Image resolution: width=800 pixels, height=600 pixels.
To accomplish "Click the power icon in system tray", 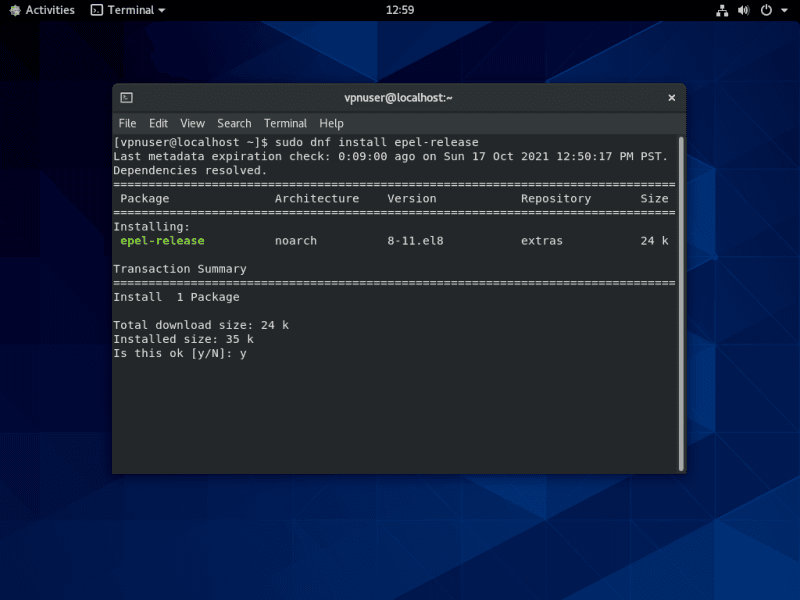I will (x=766, y=10).
